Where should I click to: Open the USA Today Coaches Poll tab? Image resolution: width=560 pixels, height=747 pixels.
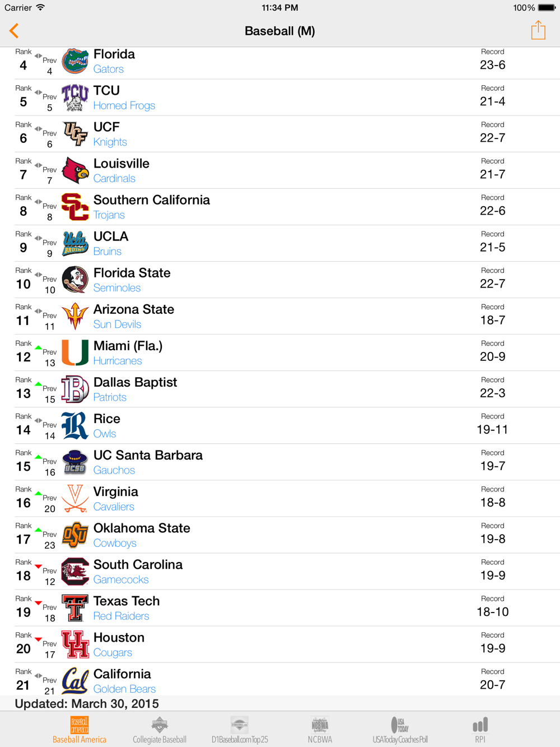(400, 730)
